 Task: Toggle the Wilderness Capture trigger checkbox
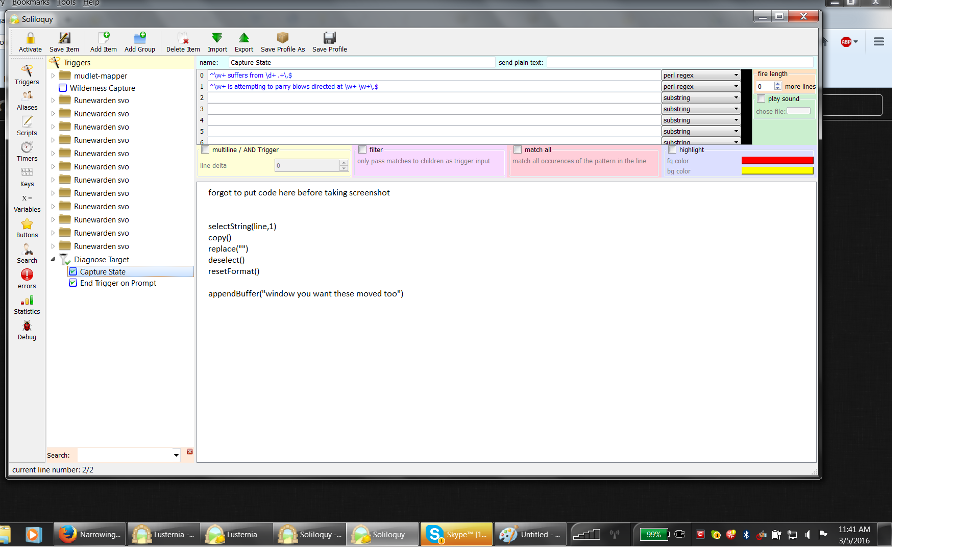[x=63, y=88]
